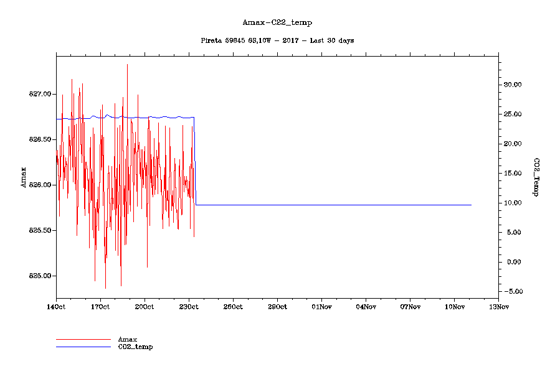This screenshot has height=392, width=555.
Task: Click the 14Oct date tick label
Action: tap(56, 307)
